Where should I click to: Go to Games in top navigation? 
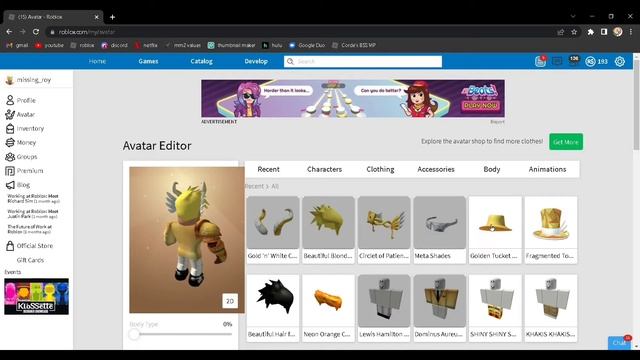click(148, 61)
